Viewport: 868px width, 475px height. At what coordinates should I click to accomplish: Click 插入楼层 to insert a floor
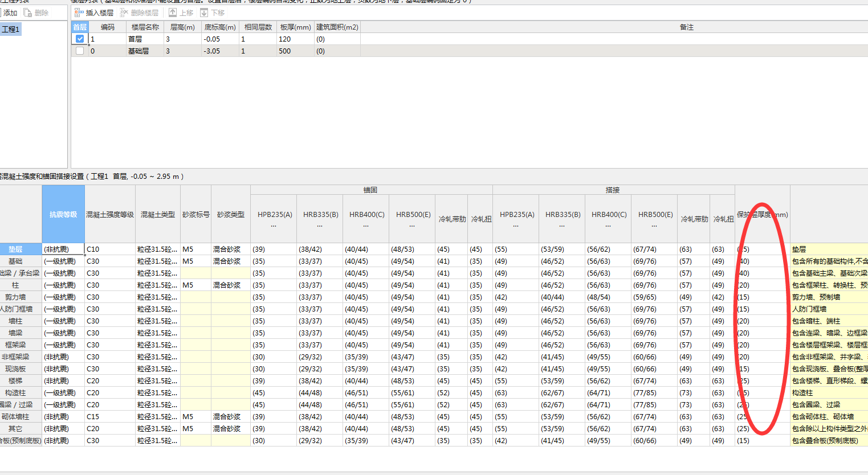(x=94, y=13)
